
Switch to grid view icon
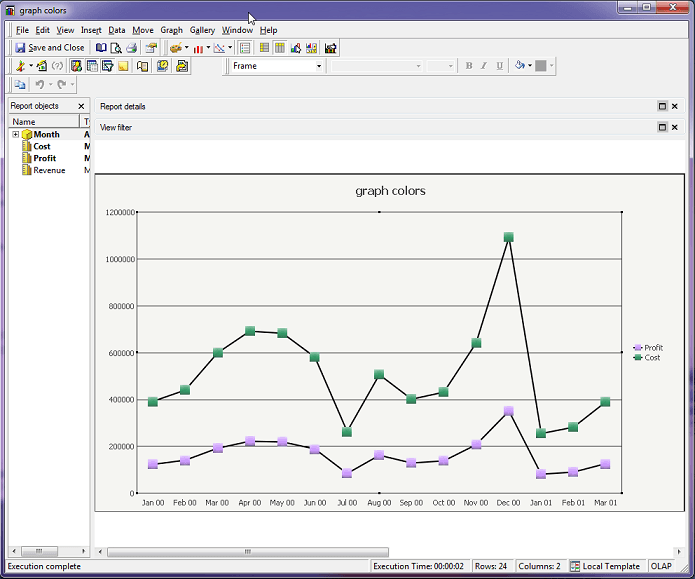[264, 47]
